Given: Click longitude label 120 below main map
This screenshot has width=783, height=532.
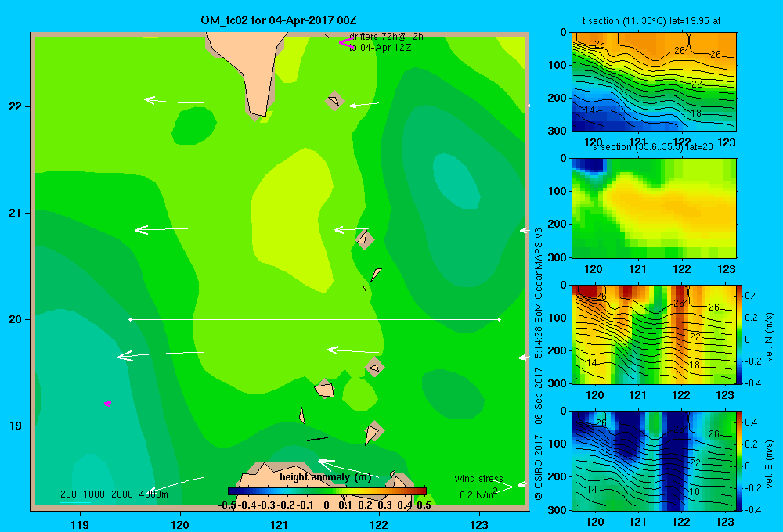Looking at the screenshot, I should pyautogui.click(x=180, y=524).
